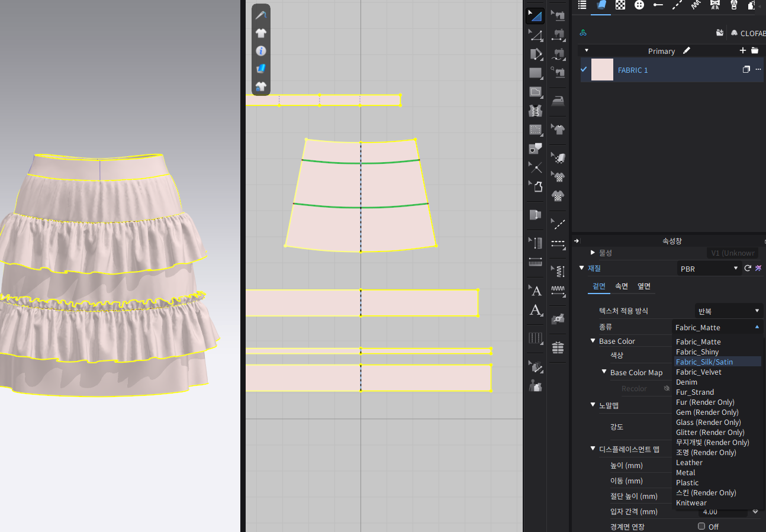
Task: Open the Button tab icon
Action: click(639, 5)
